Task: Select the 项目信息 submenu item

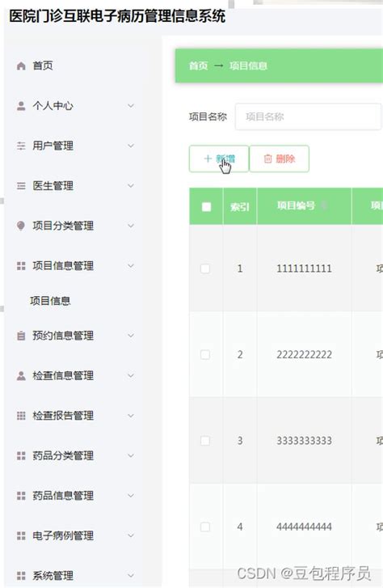Action: tap(50, 301)
